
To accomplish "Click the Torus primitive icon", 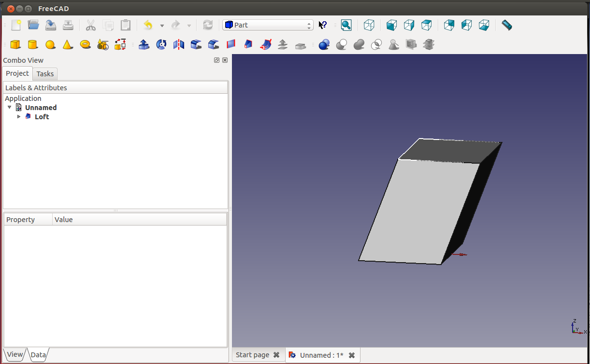I will click(x=86, y=44).
